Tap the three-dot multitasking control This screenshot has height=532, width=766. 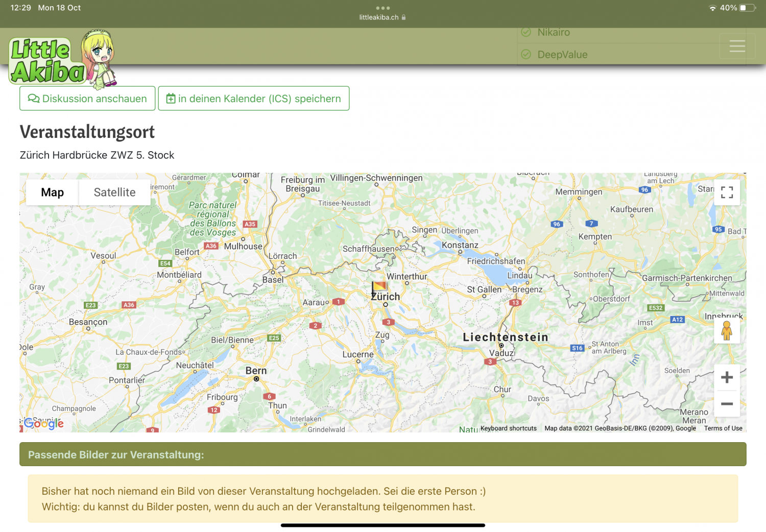tap(382, 8)
